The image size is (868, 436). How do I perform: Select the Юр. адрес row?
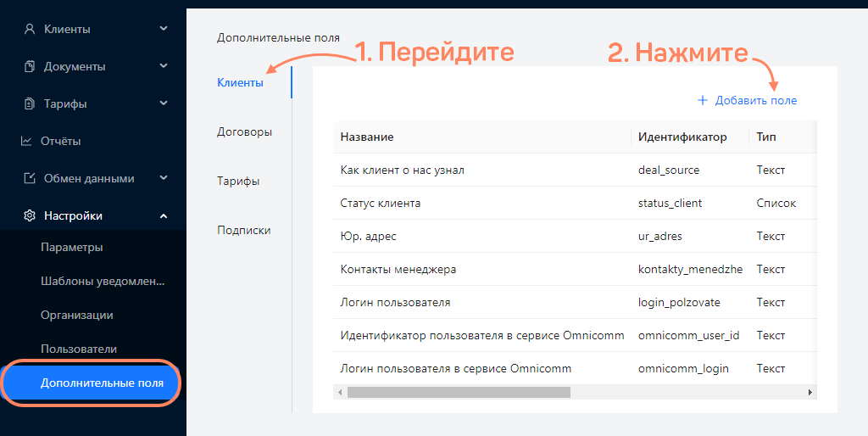tap(575, 237)
